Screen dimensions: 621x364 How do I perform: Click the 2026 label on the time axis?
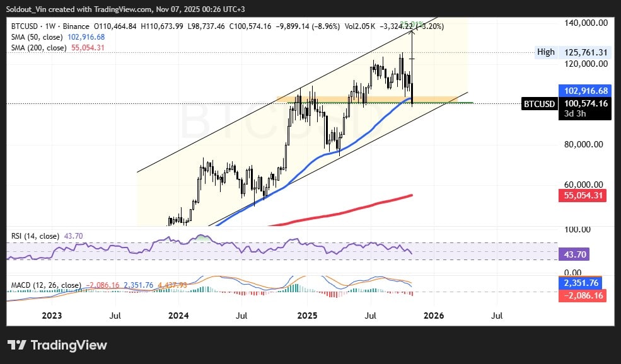click(434, 315)
